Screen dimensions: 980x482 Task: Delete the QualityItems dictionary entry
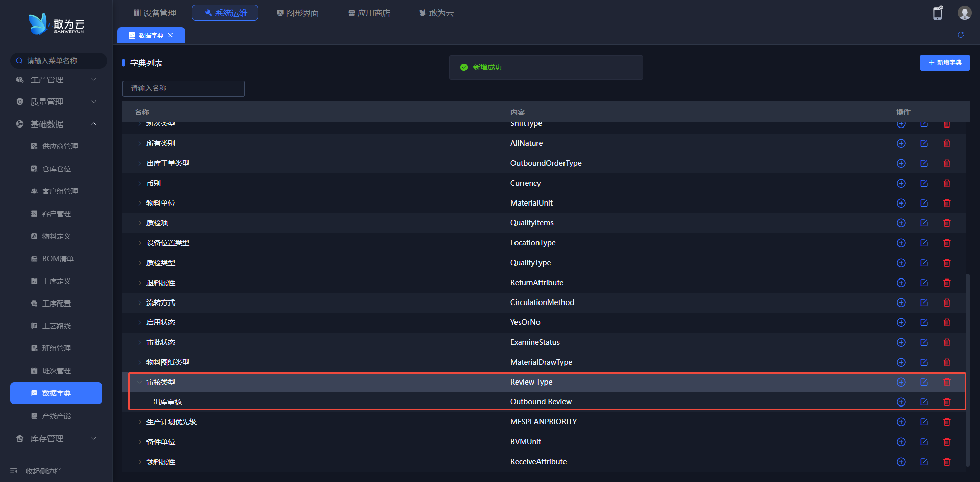(x=947, y=223)
